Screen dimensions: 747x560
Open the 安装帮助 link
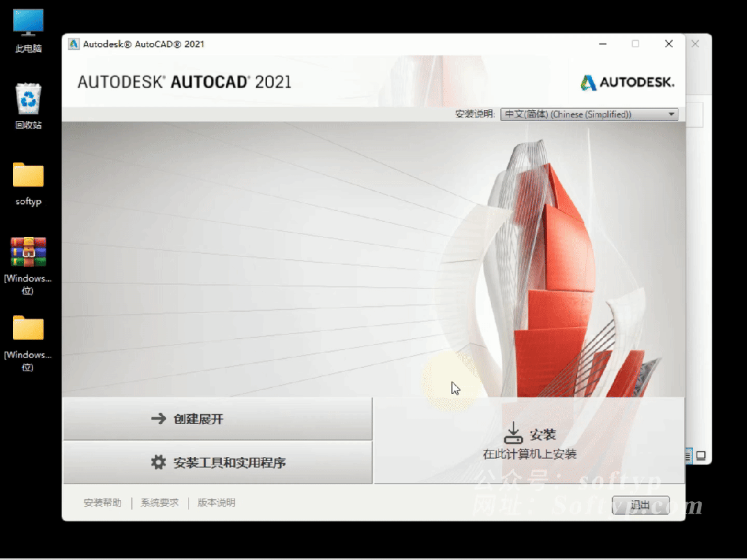(102, 503)
